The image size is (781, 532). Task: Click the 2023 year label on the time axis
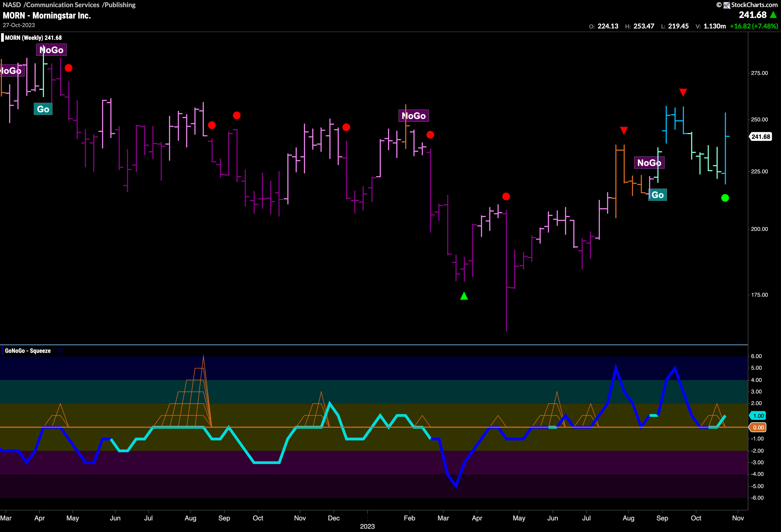[x=367, y=526]
